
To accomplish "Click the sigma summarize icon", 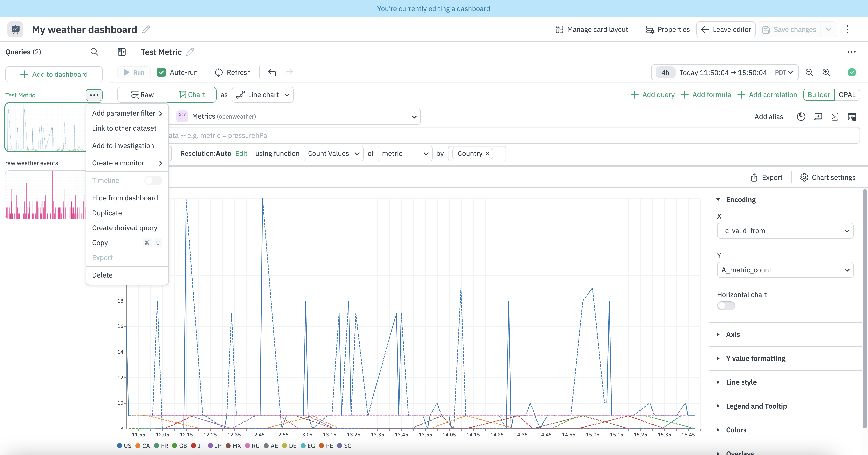I will click(835, 117).
